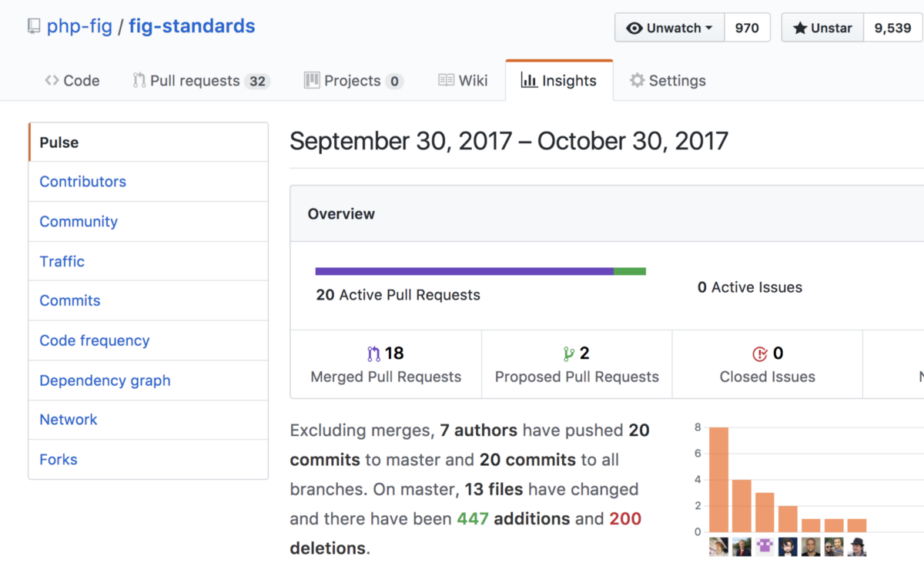Open the Unwatch dropdown
The width and height of the screenshot is (924, 573).
pos(669,27)
